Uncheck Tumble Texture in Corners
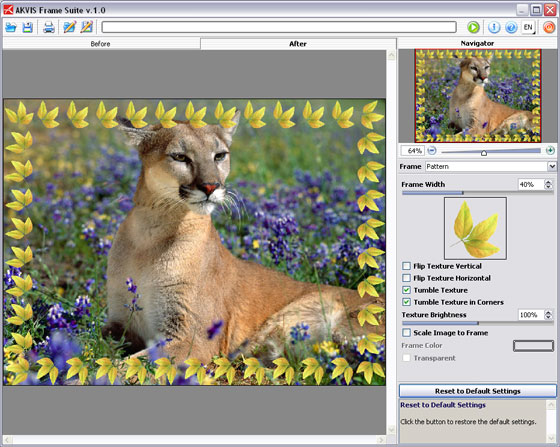Screen dimensions: 560x447 pyautogui.click(x=406, y=302)
